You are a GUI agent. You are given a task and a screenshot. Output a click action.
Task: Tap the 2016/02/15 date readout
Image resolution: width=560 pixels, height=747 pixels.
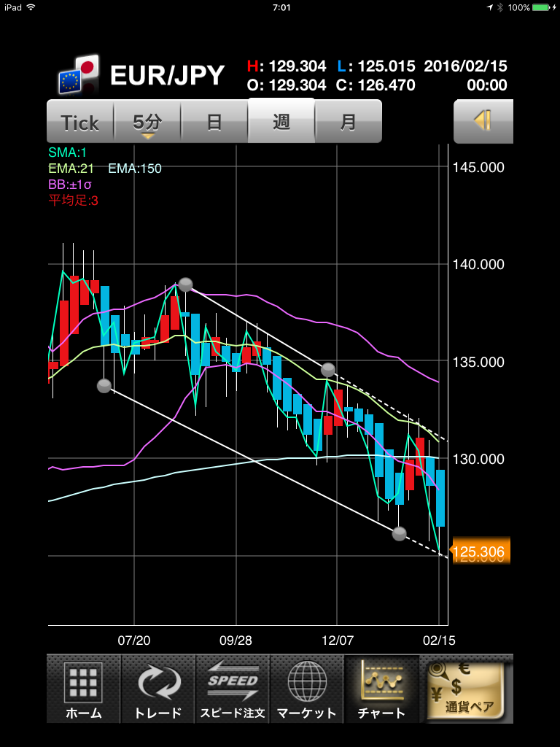point(465,66)
